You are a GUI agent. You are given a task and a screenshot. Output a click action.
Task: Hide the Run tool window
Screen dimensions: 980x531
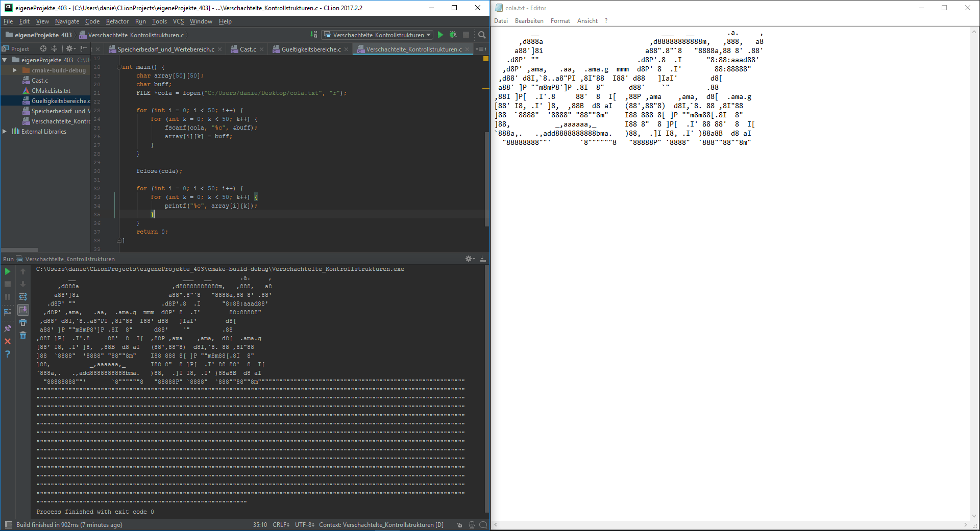[483, 259]
